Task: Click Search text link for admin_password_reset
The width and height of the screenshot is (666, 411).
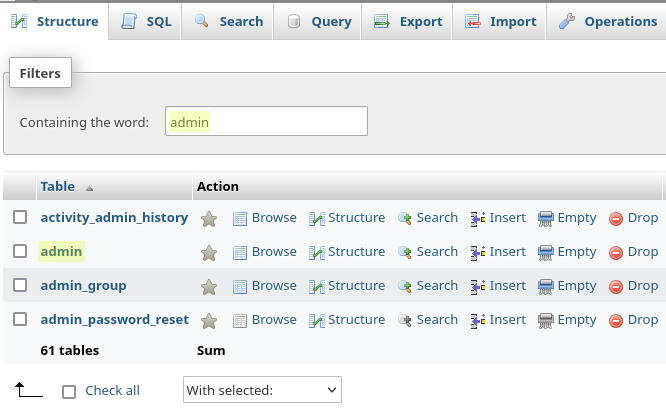Action: (x=437, y=319)
